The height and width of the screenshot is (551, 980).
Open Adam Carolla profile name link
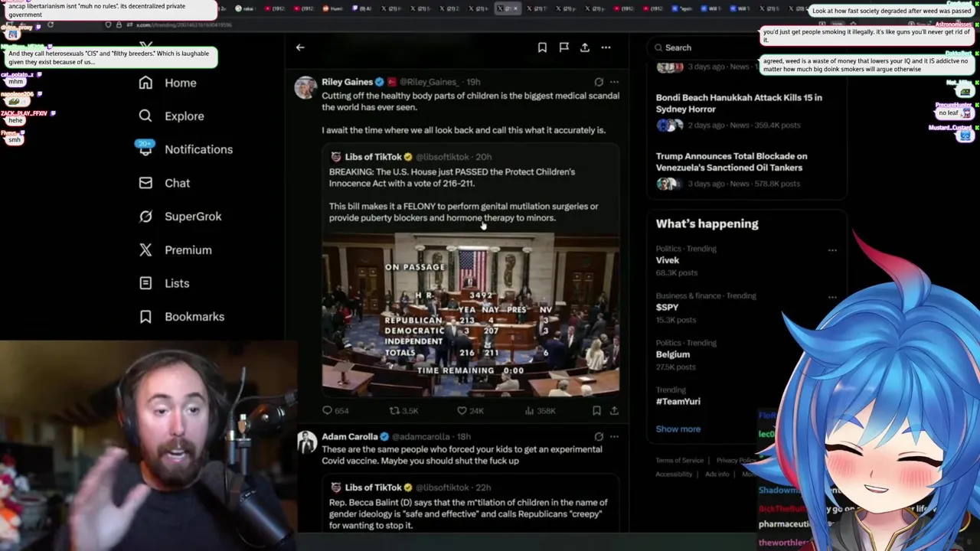tap(349, 436)
